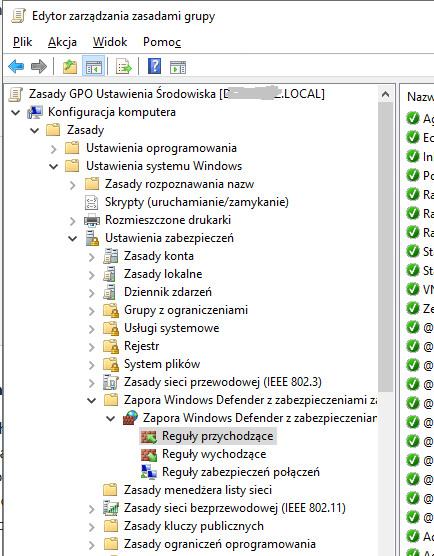Click the icon of Zasady sieci bezprzewodowej (IEEE 802.11)
Viewport: 434px width, 556px height.
[x=111, y=508]
